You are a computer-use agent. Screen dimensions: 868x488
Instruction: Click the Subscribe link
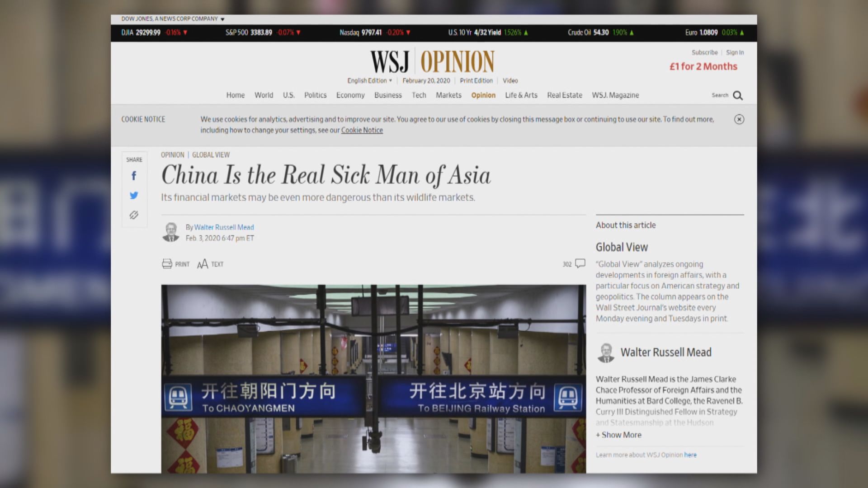[x=704, y=52]
